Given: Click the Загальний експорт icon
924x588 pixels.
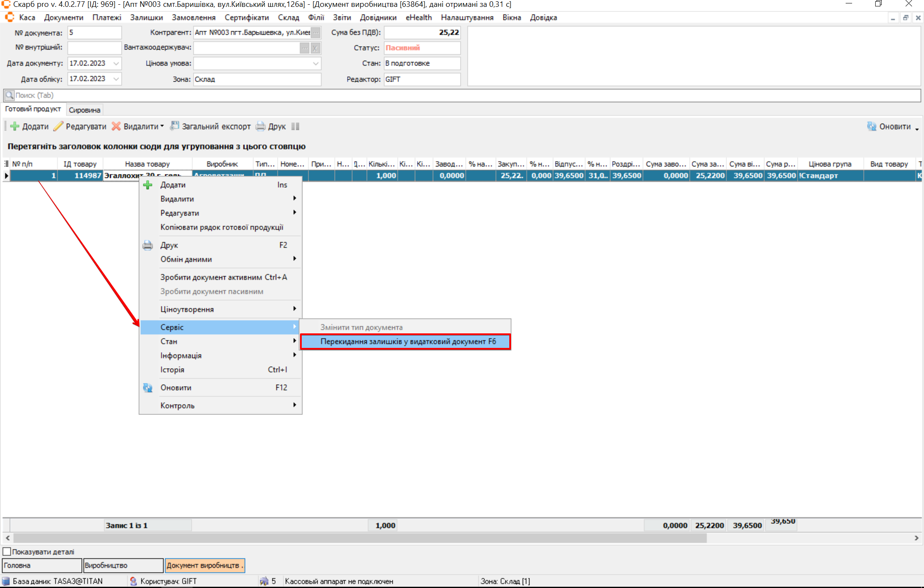Looking at the screenshot, I should tap(175, 126).
